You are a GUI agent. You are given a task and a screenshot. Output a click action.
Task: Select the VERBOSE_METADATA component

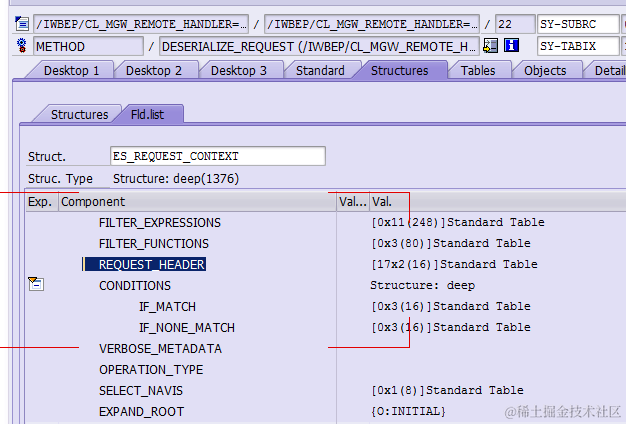pyautogui.click(x=160, y=349)
